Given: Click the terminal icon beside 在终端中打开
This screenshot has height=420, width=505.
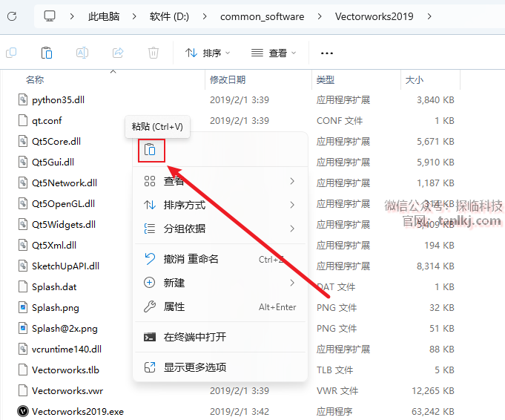Looking at the screenshot, I should pos(150,337).
